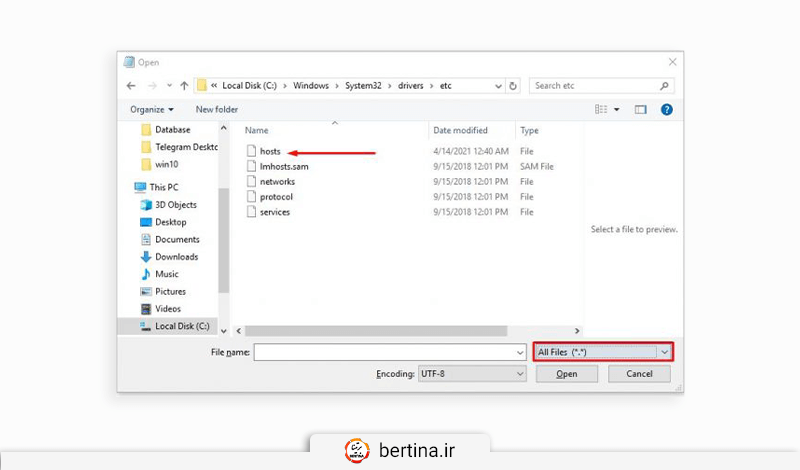This screenshot has width=800, height=470.
Task: Click drivers in the address breadcrumb
Action: pyautogui.click(x=411, y=86)
